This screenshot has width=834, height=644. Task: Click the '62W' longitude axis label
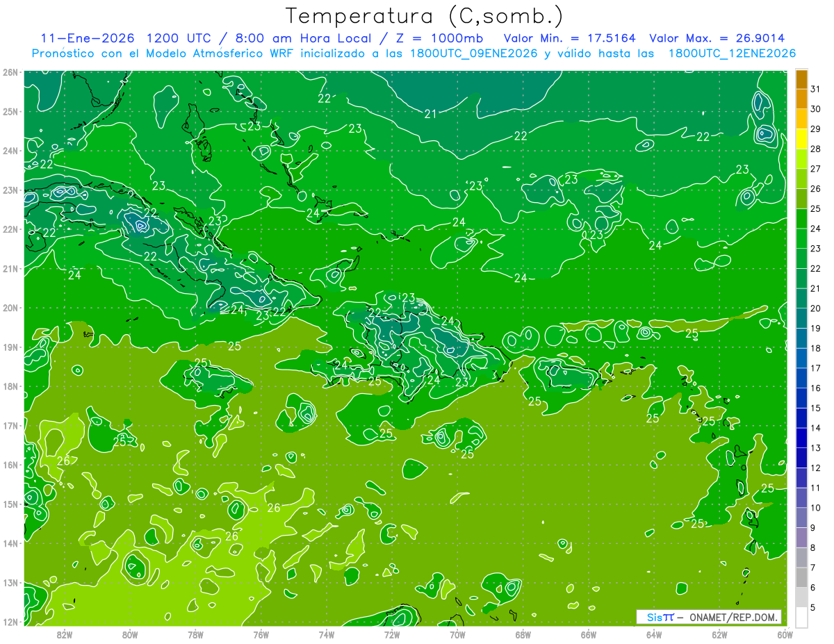coord(719,634)
